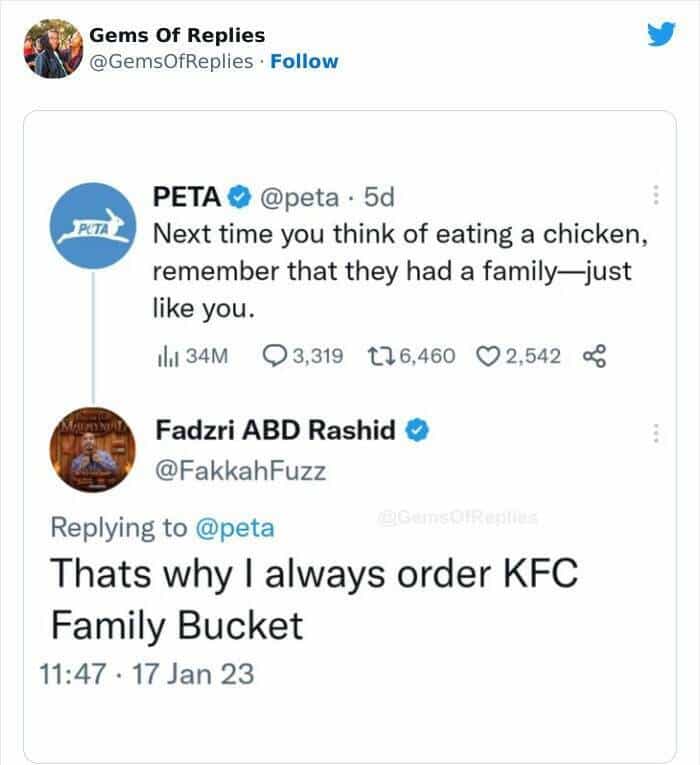Click @peta in Replying to line
Image resolution: width=700 pixels, height=765 pixels.
point(233,526)
